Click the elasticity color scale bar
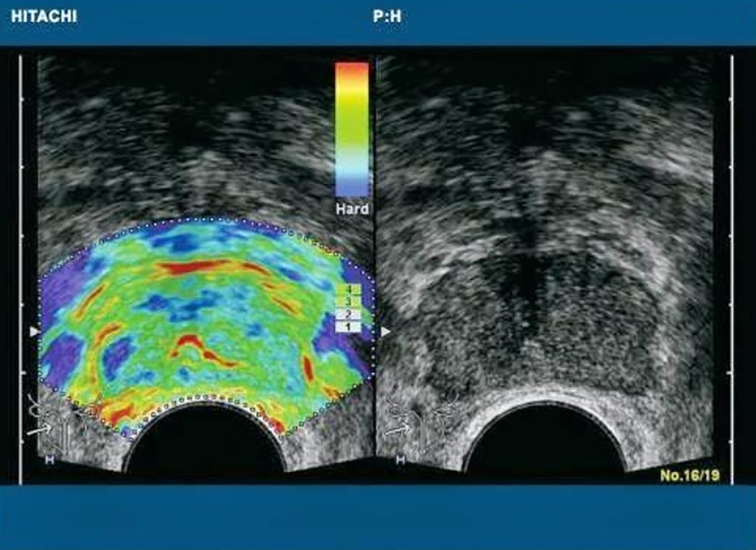This screenshot has height=550, width=756. (352, 130)
